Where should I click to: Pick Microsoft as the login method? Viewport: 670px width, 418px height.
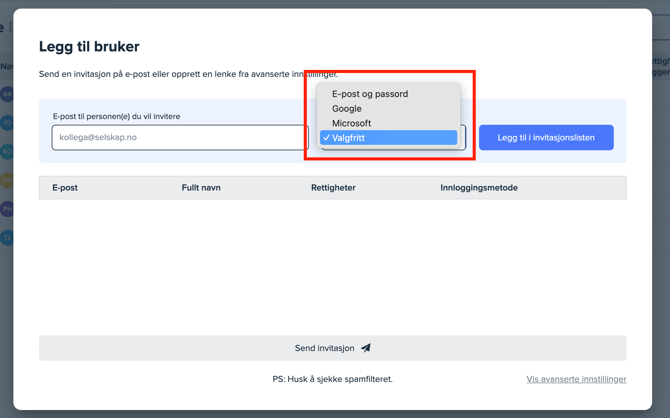tap(352, 123)
